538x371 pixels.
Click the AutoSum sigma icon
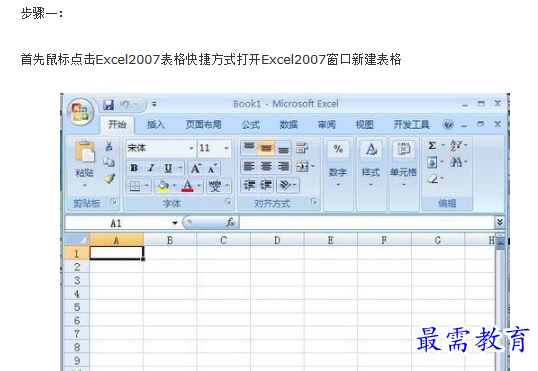[432, 146]
